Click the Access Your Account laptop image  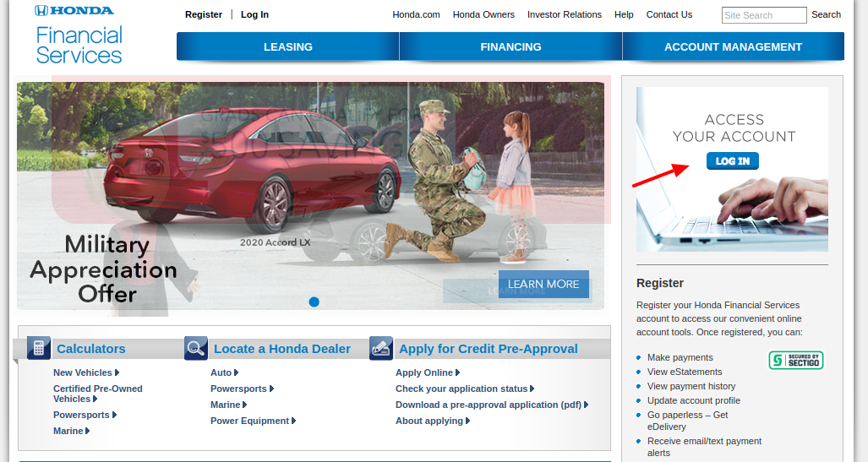click(732, 169)
